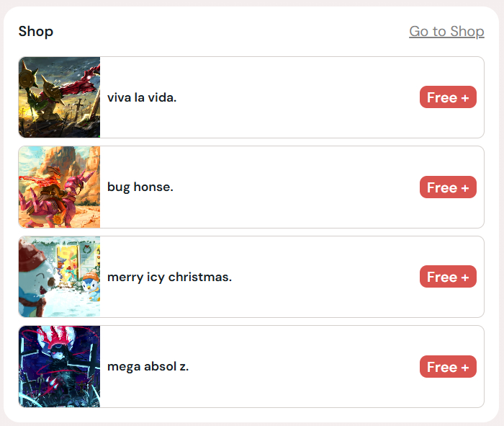Select the bug honse. title text
The height and width of the screenshot is (426, 504).
[x=140, y=187]
